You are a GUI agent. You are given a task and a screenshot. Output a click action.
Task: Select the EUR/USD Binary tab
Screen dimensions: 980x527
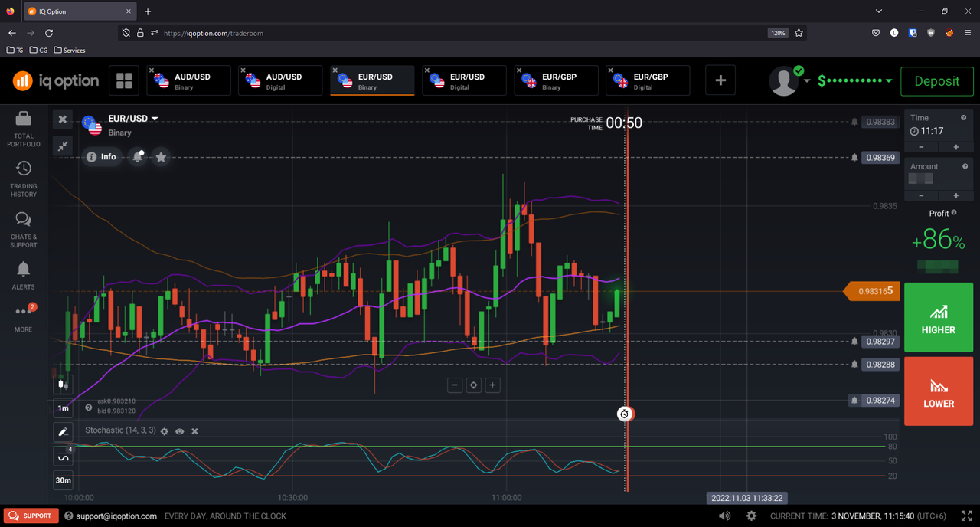[372, 80]
